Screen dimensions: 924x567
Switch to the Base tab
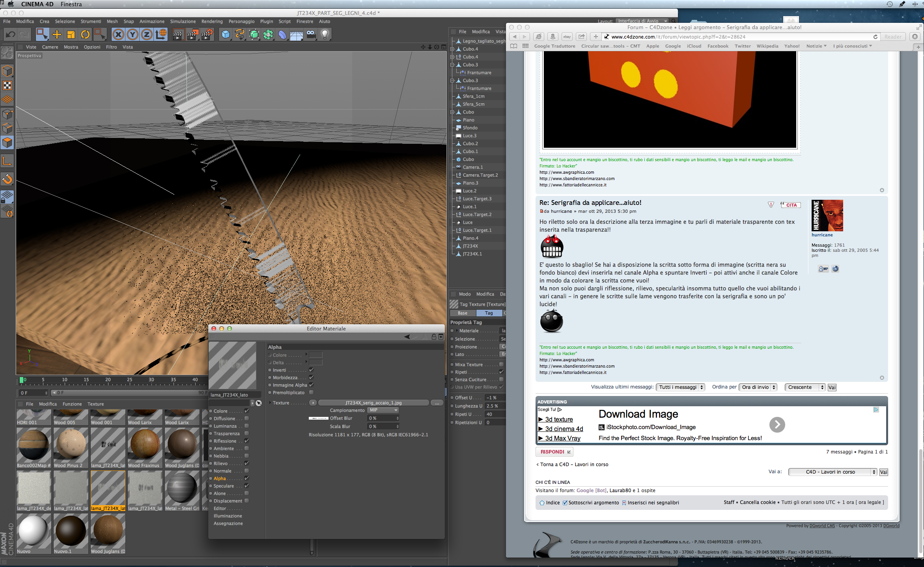click(x=463, y=313)
